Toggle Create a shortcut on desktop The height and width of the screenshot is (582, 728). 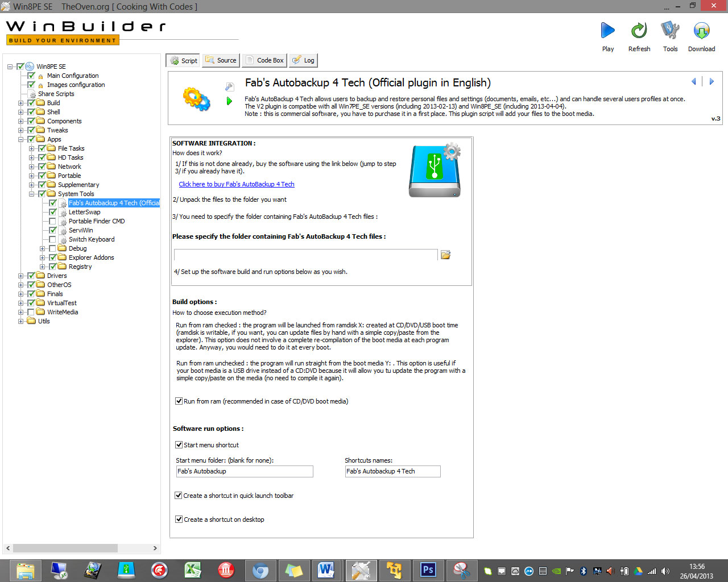tap(179, 519)
